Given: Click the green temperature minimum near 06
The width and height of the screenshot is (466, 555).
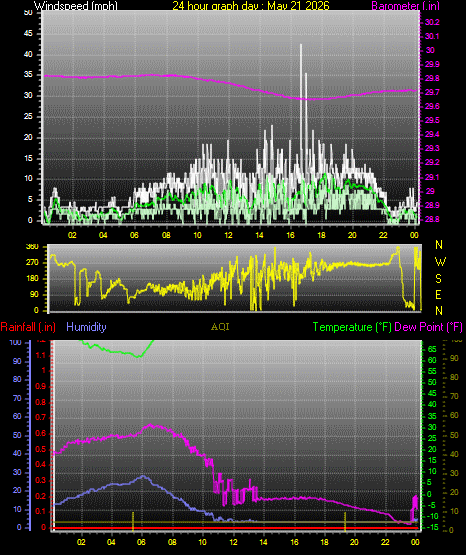Looking at the screenshot, I should coord(139,356).
